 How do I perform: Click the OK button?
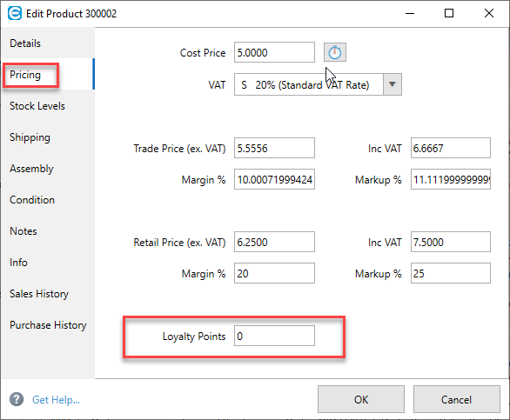361,399
